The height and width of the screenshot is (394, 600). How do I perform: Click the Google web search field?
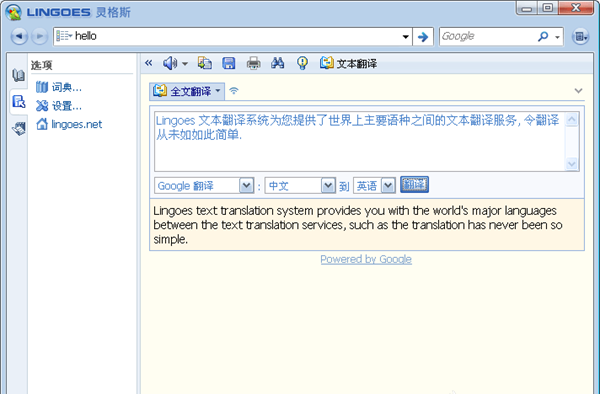click(x=488, y=37)
